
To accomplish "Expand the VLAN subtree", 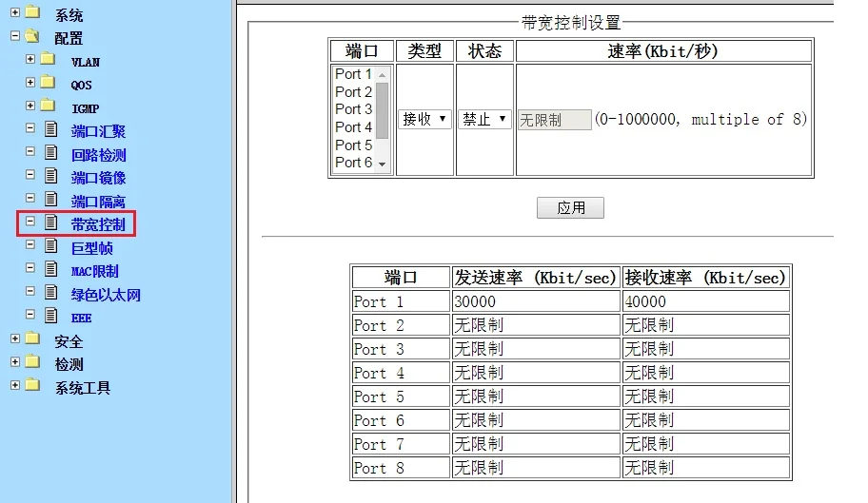I will 30,59.
